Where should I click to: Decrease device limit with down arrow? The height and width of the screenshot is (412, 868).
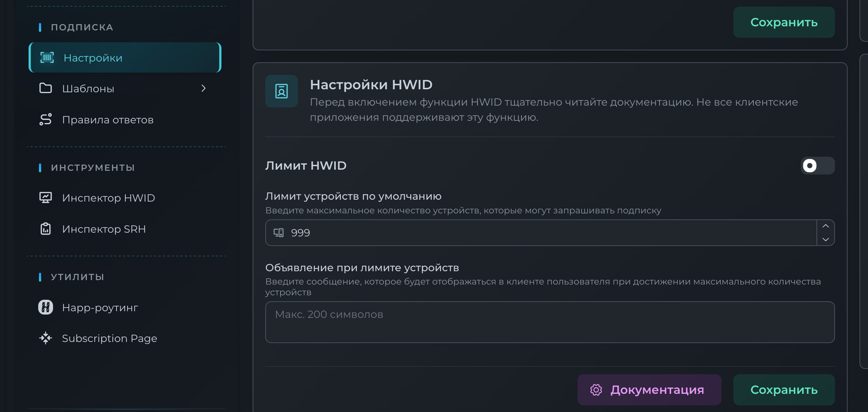click(x=826, y=239)
